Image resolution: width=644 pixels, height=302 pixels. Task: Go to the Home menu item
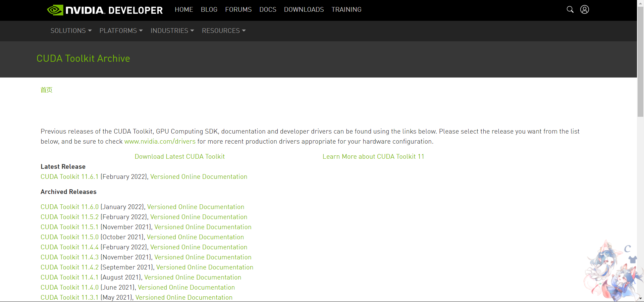pyautogui.click(x=184, y=9)
